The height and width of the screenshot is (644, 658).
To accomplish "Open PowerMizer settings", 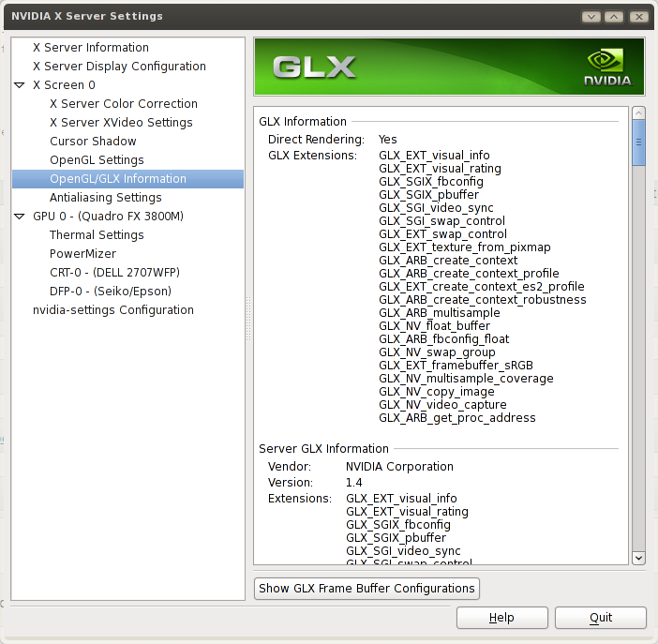I will pos(82,254).
